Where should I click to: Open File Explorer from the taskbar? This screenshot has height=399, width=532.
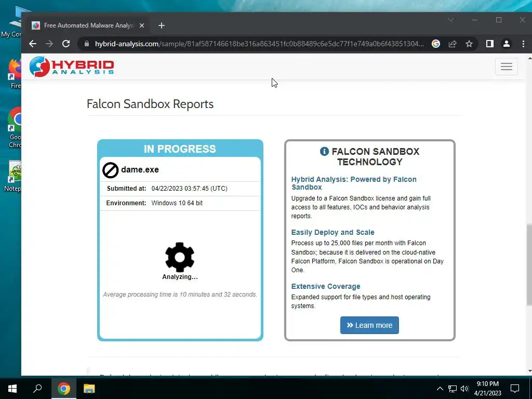[x=89, y=389]
